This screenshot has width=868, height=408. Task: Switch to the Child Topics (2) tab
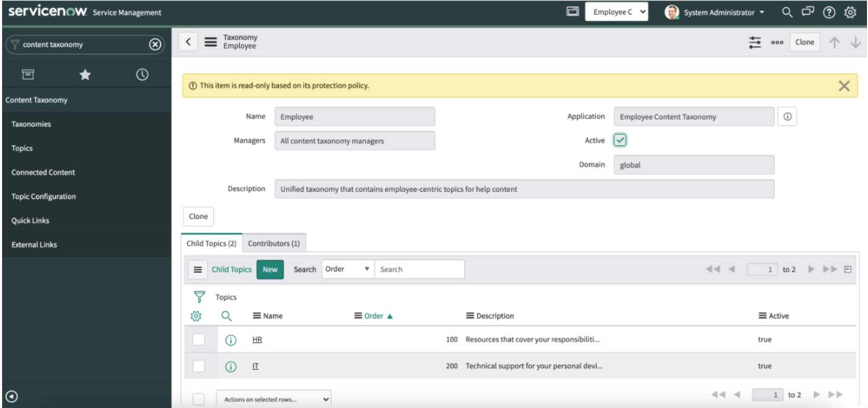click(x=212, y=243)
